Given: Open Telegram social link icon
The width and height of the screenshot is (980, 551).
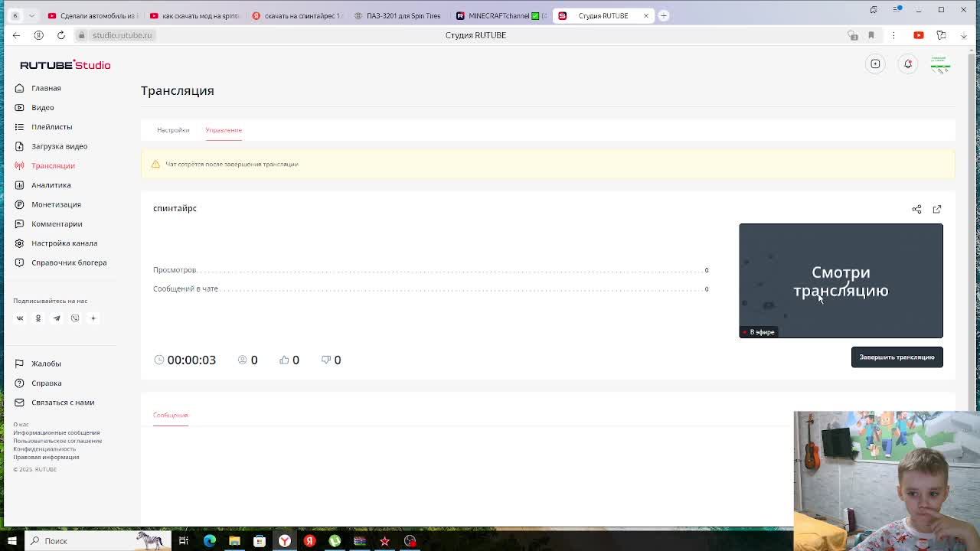Looking at the screenshot, I should click(x=57, y=318).
